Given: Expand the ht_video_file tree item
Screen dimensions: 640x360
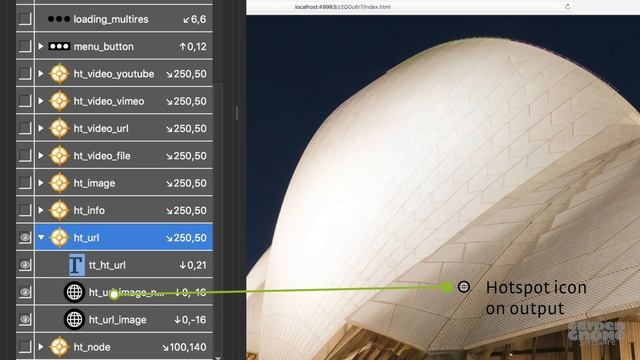Looking at the screenshot, I should pyautogui.click(x=41, y=156).
